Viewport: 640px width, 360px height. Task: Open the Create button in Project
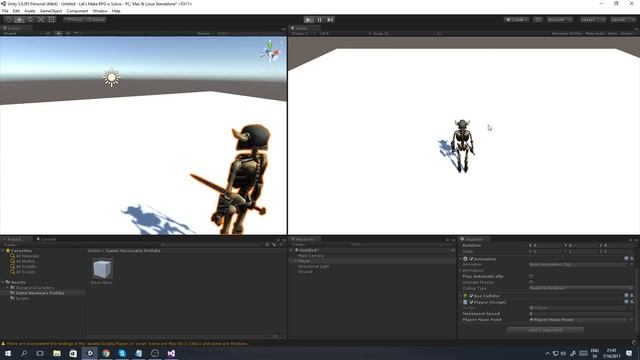pyautogui.click(x=10, y=244)
